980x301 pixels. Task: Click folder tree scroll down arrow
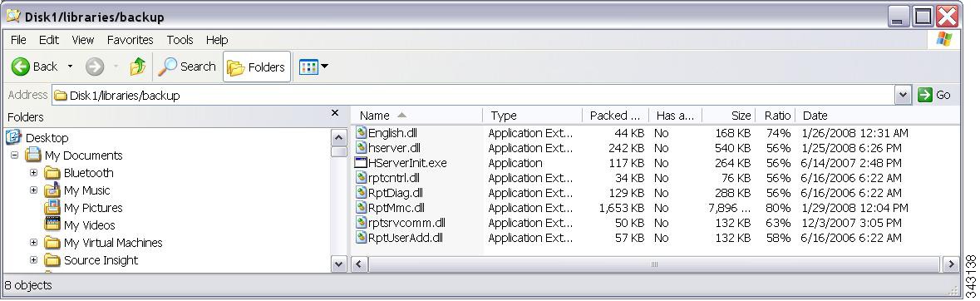339,264
